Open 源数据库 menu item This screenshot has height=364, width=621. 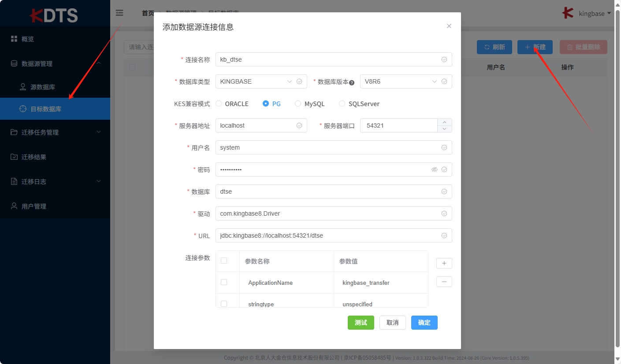point(55,87)
